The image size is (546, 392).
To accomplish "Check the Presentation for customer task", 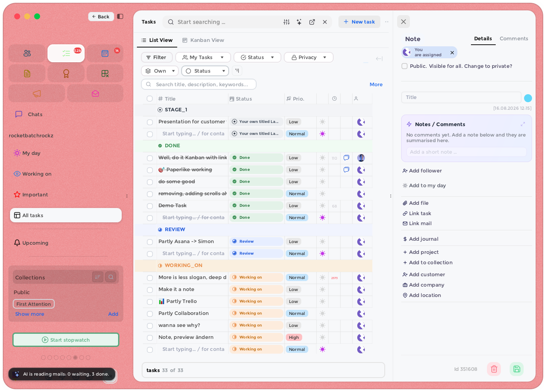I will pos(150,122).
